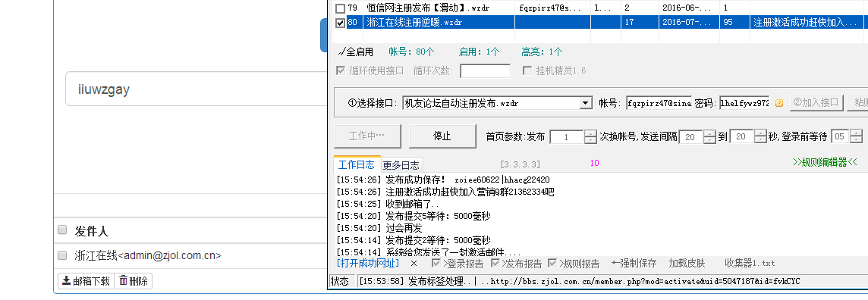Click the 停止 button
The image size is (868, 300).
[442, 136]
